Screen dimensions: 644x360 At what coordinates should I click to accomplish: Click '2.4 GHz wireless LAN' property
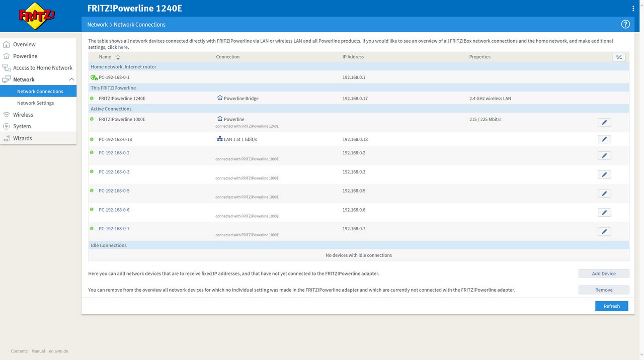(490, 99)
